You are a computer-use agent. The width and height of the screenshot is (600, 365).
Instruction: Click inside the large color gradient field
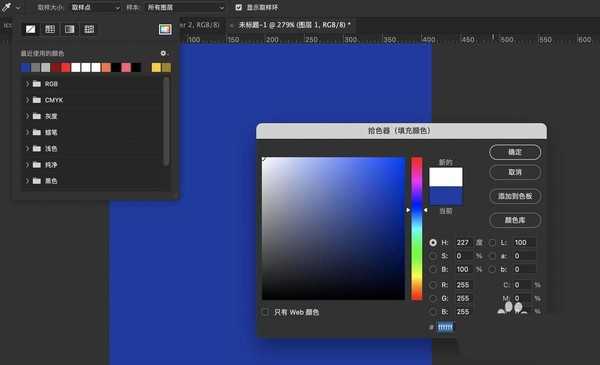(333, 228)
